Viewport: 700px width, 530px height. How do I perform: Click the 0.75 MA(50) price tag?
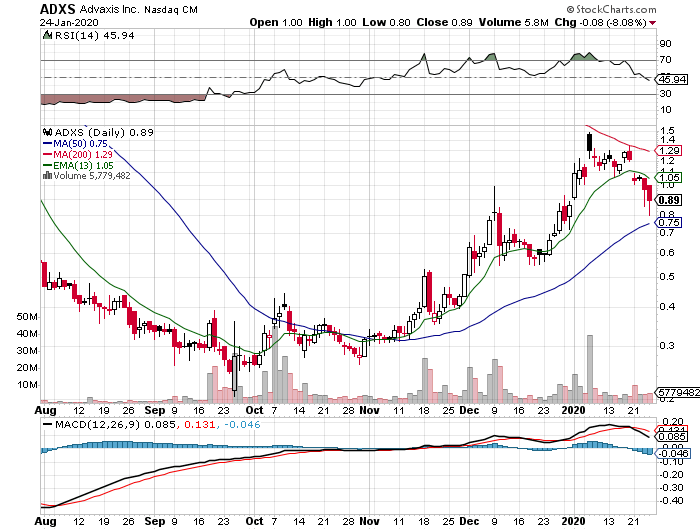click(x=669, y=223)
